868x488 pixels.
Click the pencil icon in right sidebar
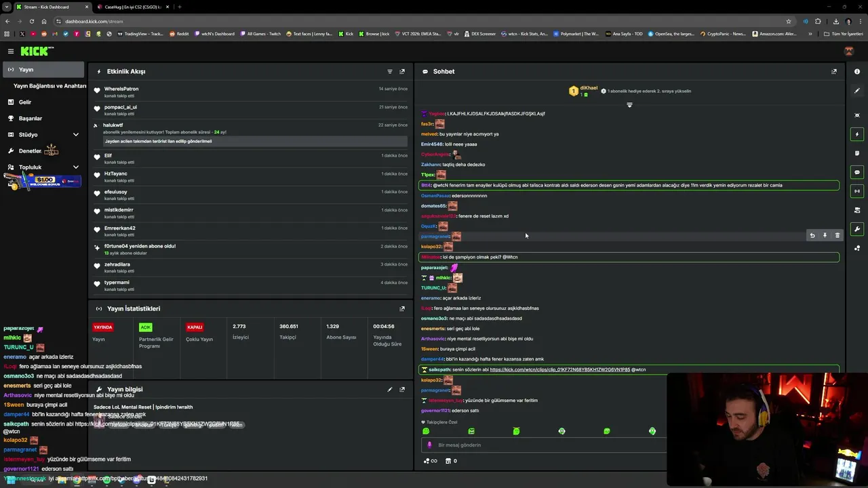click(x=857, y=90)
